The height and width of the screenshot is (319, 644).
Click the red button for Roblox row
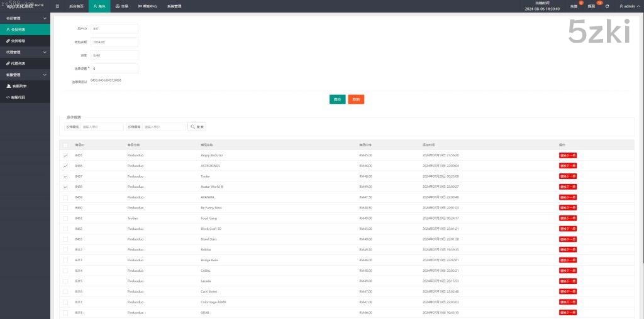[x=567, y=249]
